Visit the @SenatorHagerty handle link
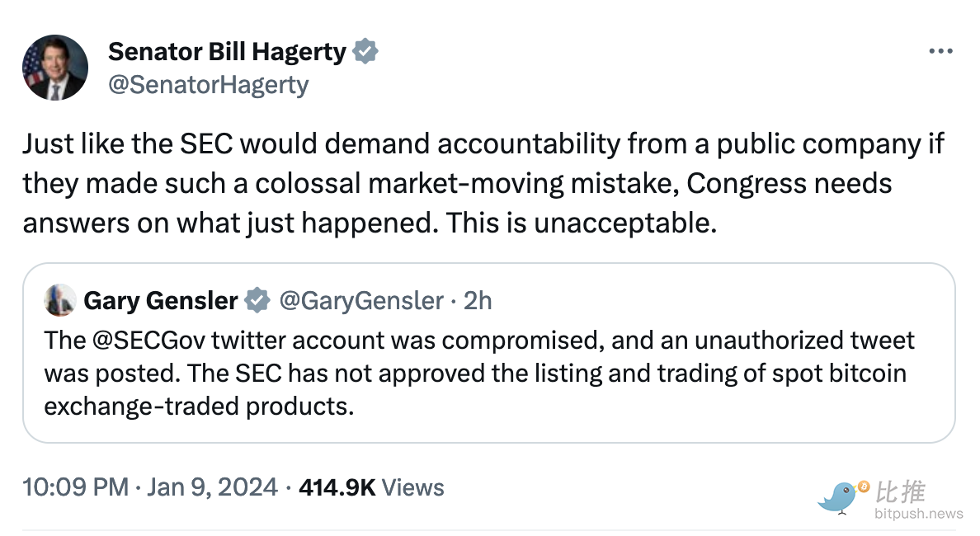This screenshot has height=536, width=980. point(208,85)
